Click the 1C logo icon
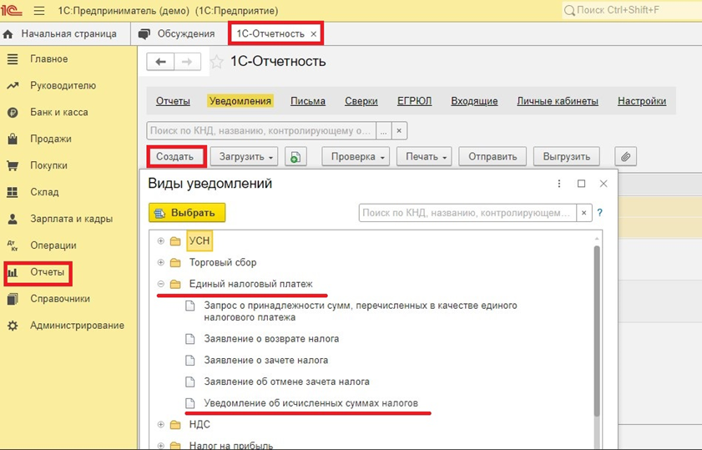This screenshot has height=450, width=702. (11, 10)
